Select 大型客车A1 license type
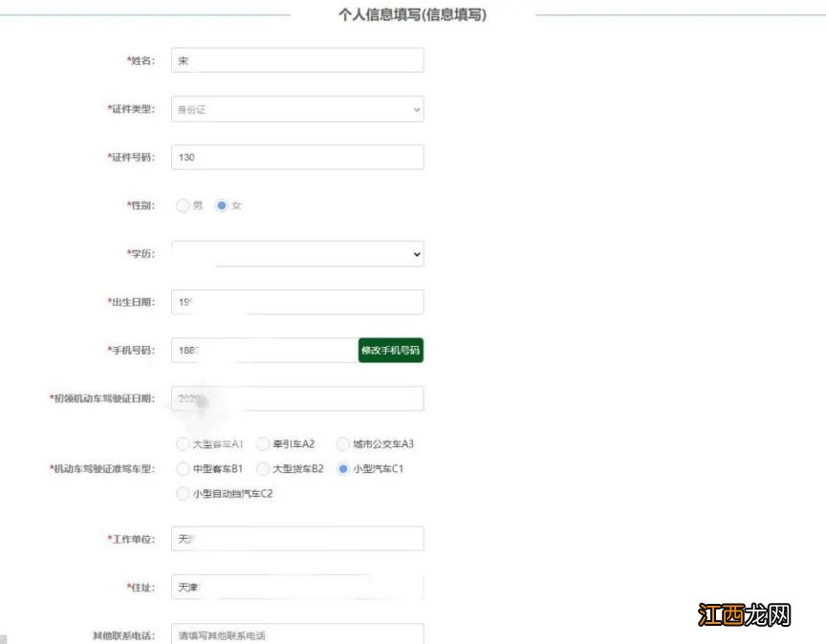Viewport: 826px width, 644px height. point(182,443)
